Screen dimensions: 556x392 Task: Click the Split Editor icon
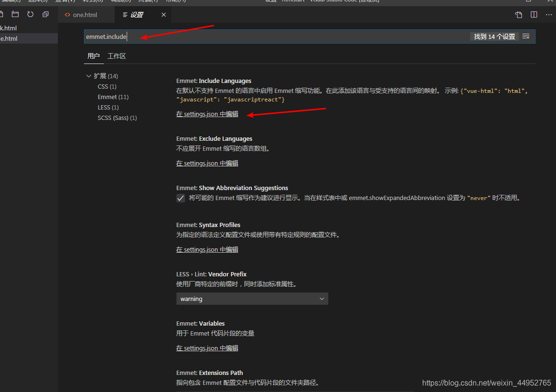point(534,15)
